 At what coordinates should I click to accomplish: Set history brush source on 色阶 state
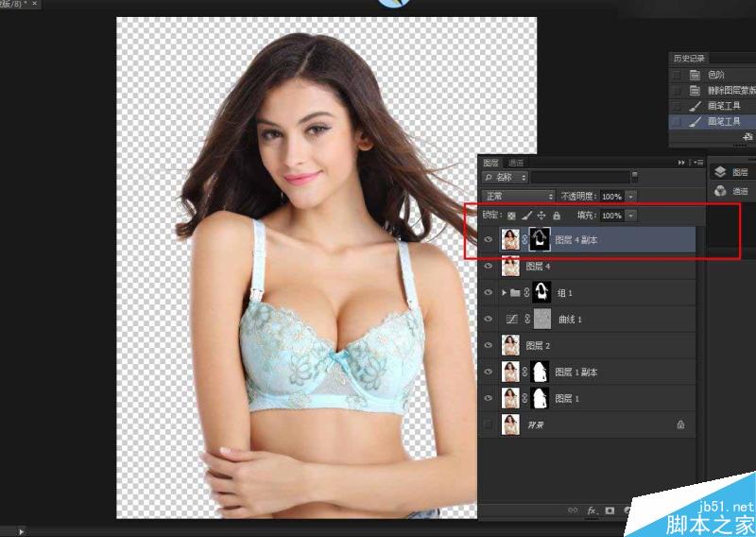coord(677,76)
